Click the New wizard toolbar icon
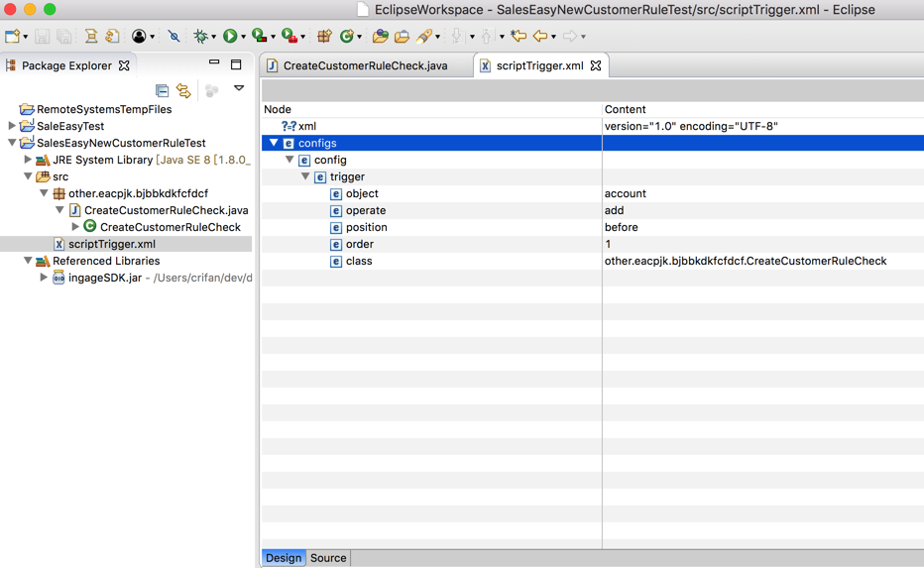This screenshot has width=924, height=568. click(x=12, y=37)
